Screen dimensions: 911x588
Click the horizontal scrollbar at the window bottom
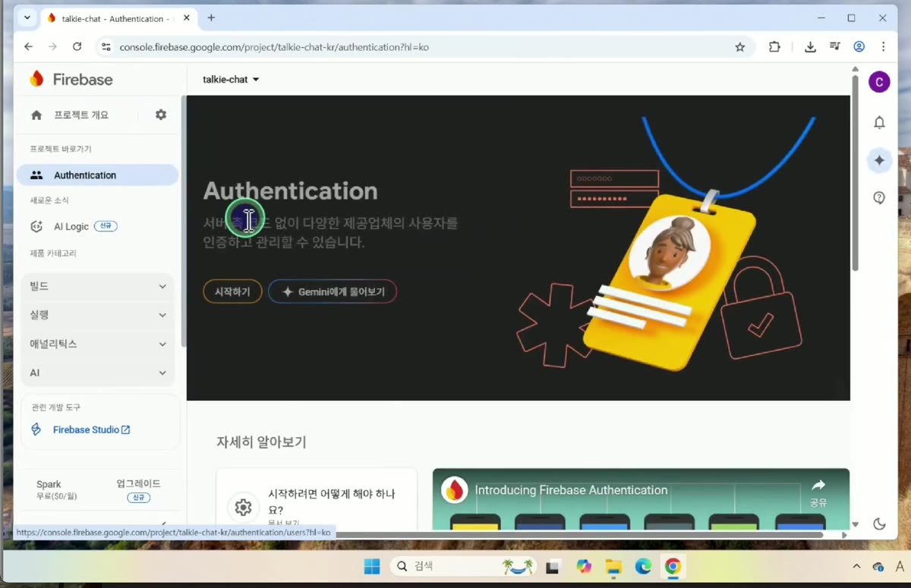point(578,534)
